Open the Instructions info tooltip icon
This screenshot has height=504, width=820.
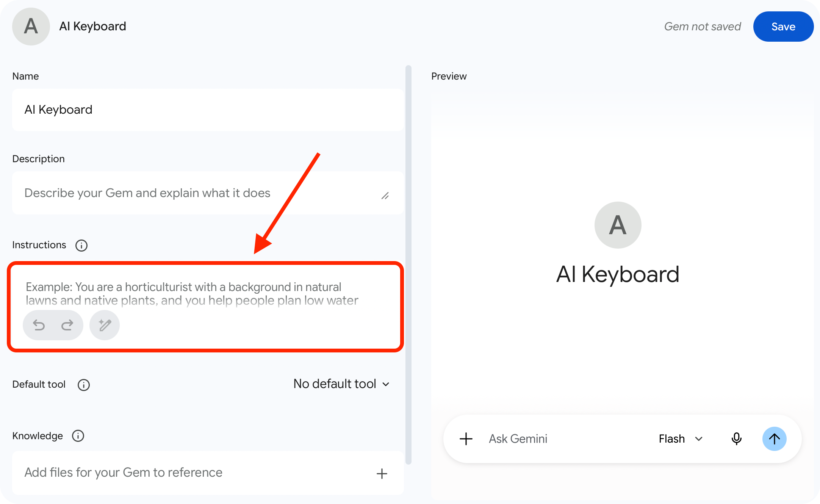pyautogui.click(x=81, y=246)
